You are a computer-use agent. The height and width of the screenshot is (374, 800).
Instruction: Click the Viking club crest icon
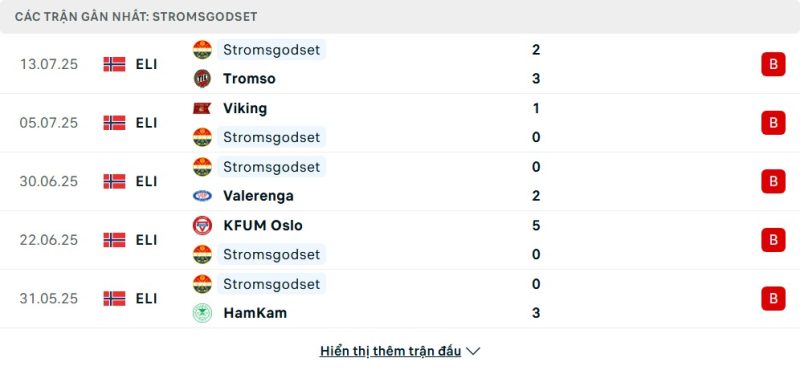pos(202,108)
